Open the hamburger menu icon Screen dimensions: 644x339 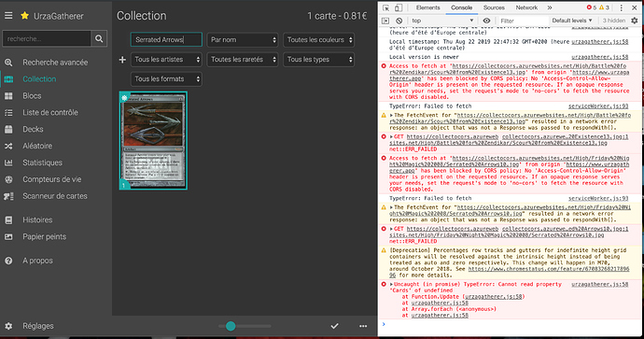click(8, 16)
